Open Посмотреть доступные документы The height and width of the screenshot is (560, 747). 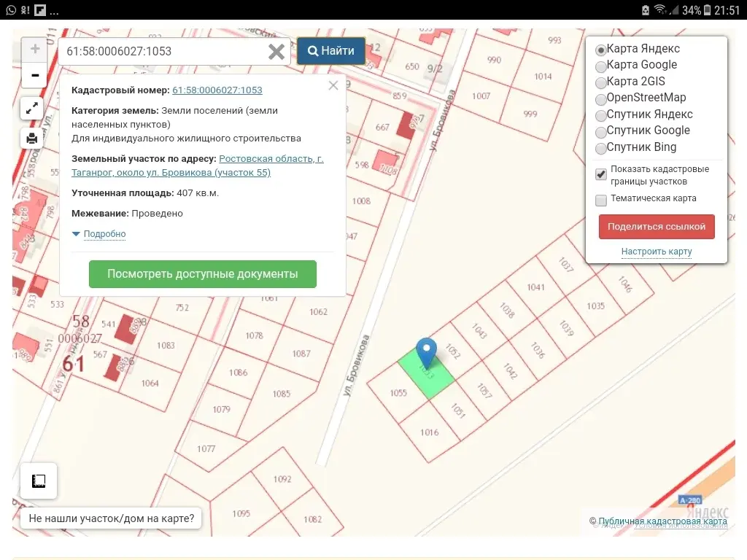click(202, 273)
